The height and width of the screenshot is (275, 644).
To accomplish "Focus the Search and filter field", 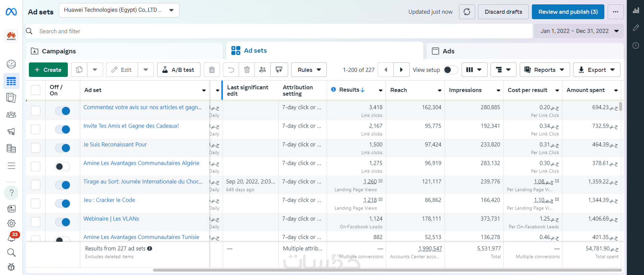I will (279, 31).
